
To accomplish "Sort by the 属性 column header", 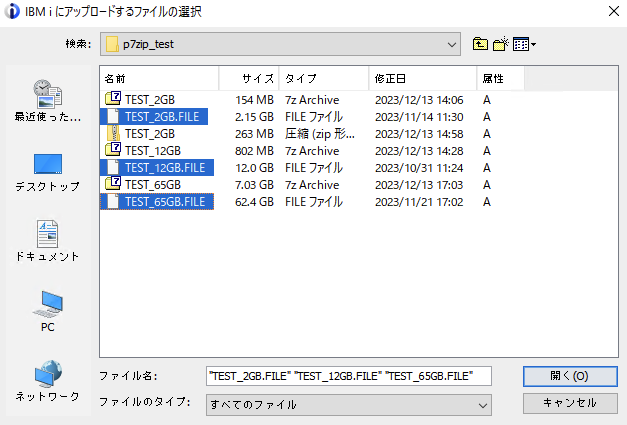I will (x=500, y=78).
